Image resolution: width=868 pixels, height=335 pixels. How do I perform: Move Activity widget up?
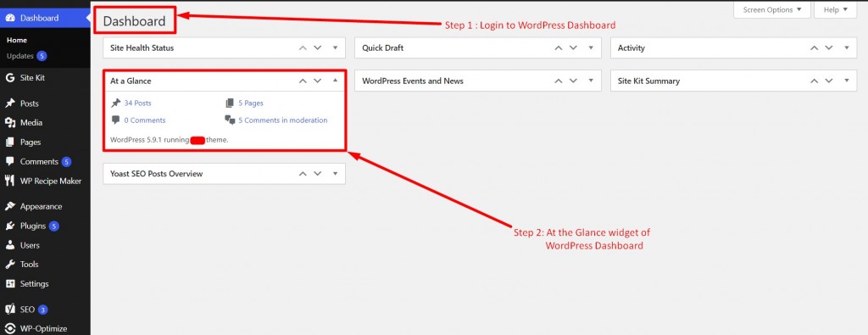(815, 48)
